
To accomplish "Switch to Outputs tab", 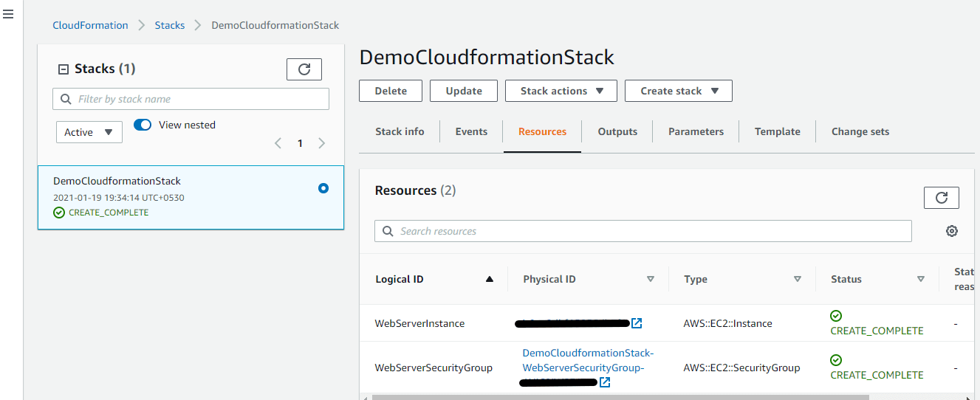I will [x=617, y=131].
